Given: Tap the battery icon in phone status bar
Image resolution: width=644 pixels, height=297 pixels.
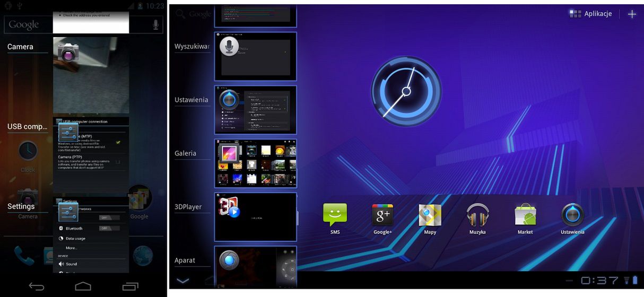Looking at the screenshot, I should coord(140,6).
